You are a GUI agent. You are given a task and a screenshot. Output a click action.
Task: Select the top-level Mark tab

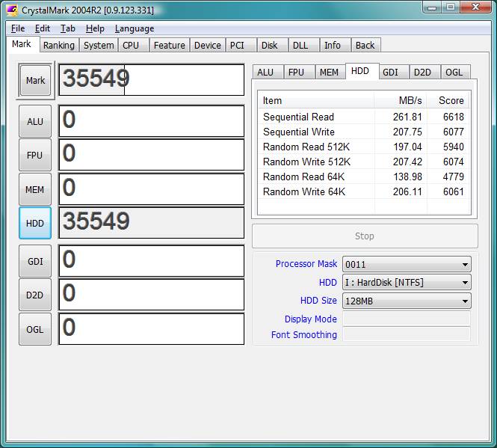click(22, 44)
